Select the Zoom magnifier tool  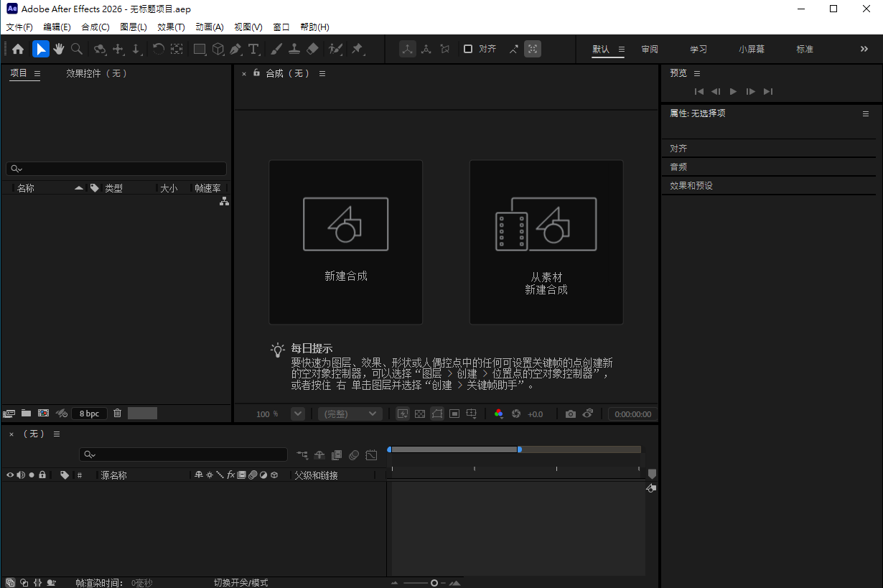(x=77, y=49)
